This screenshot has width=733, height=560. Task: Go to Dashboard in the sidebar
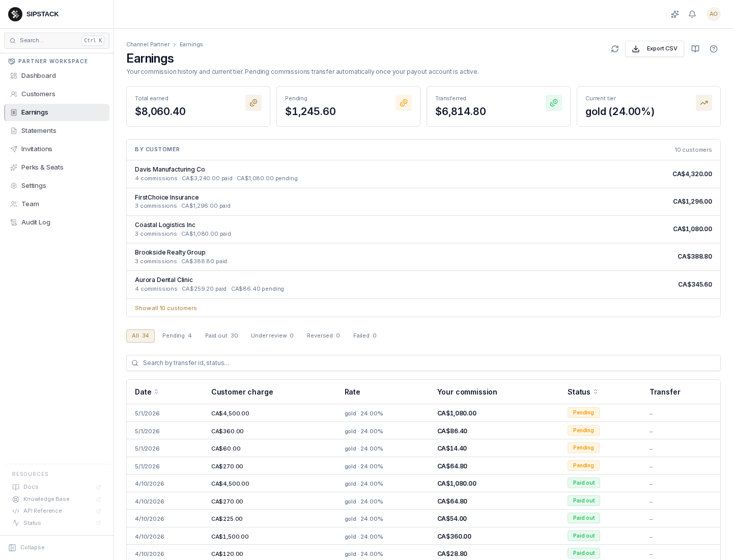tap(57, 76)
